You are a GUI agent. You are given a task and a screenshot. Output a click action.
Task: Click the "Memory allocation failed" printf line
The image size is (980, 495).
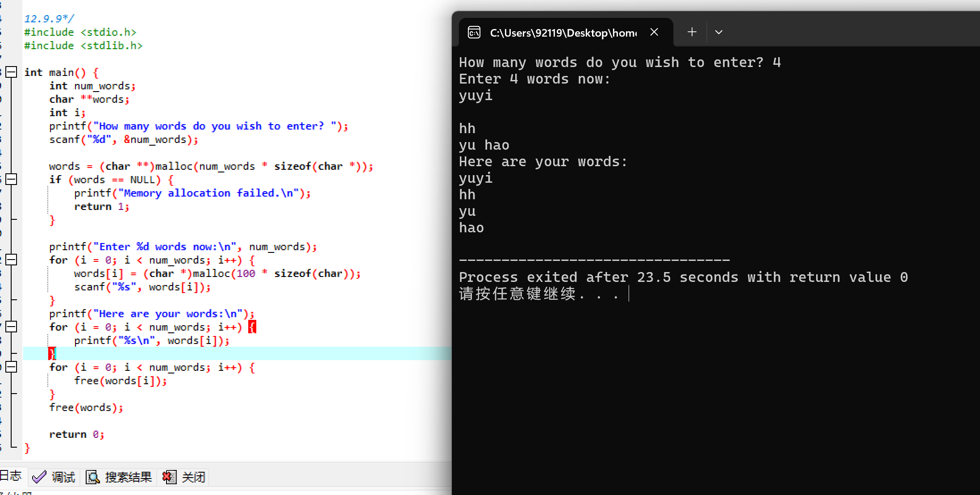[x=192, y=193]
